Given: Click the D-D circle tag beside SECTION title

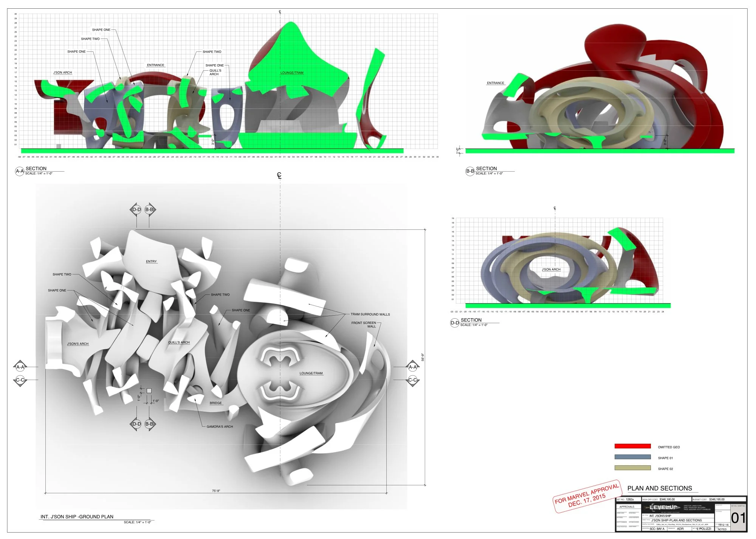Looking at the screenshot, I should point(454,323).
